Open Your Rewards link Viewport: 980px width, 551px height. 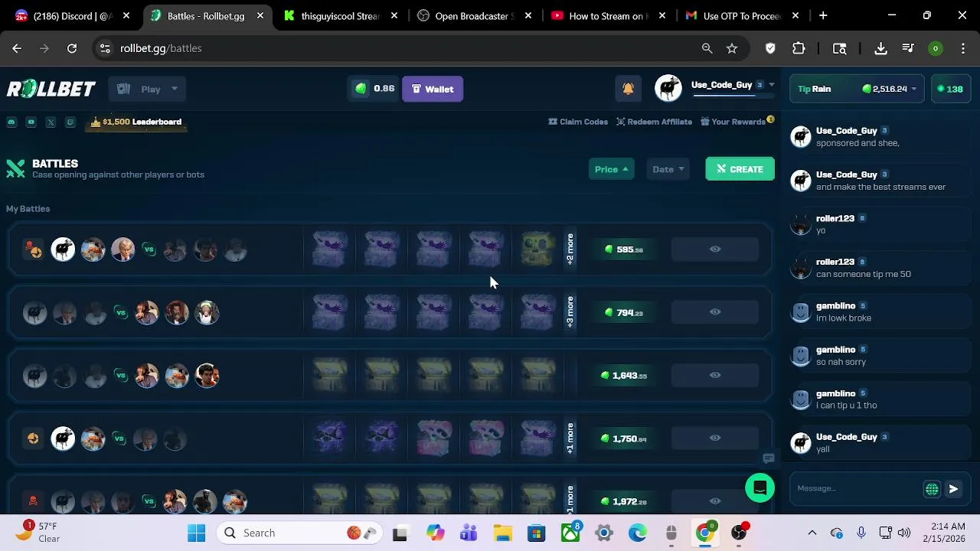coord(733,122)
